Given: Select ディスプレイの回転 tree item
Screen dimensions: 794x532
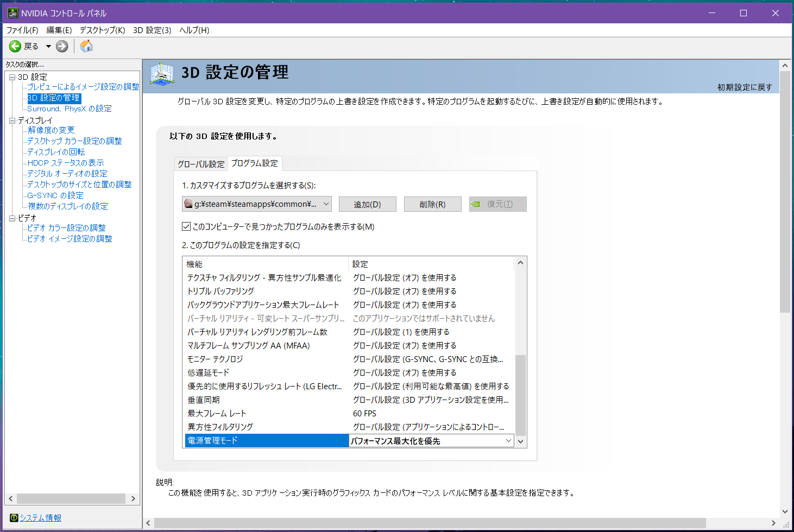Looking at the screenshot, I should pos(56,152).
